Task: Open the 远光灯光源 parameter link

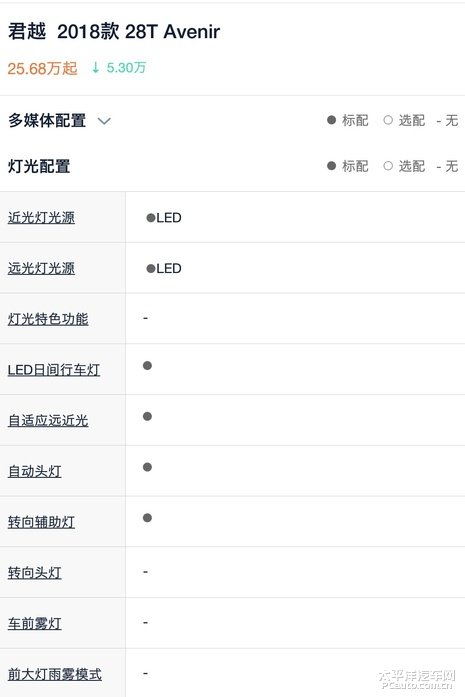Action: click(41, 268)
